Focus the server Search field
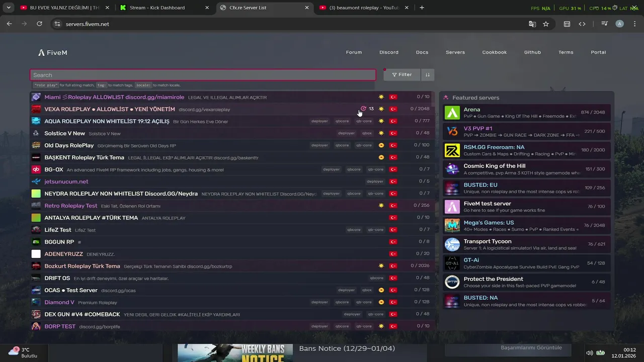Viewport: 644px width, 362px height. [x=203, y=75]
